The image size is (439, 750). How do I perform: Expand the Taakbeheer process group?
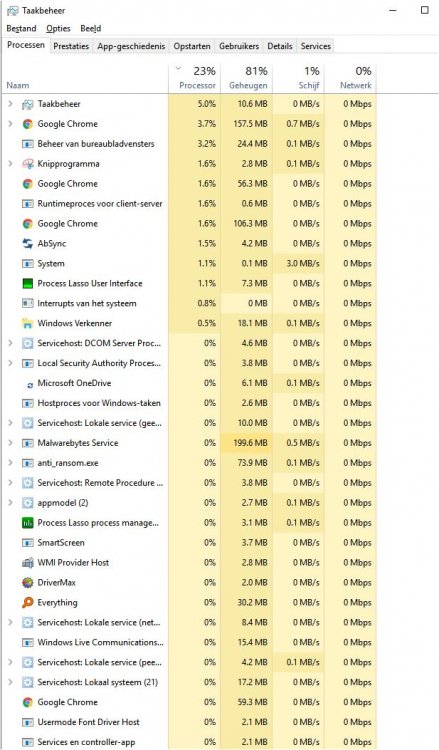click(11, 104)
